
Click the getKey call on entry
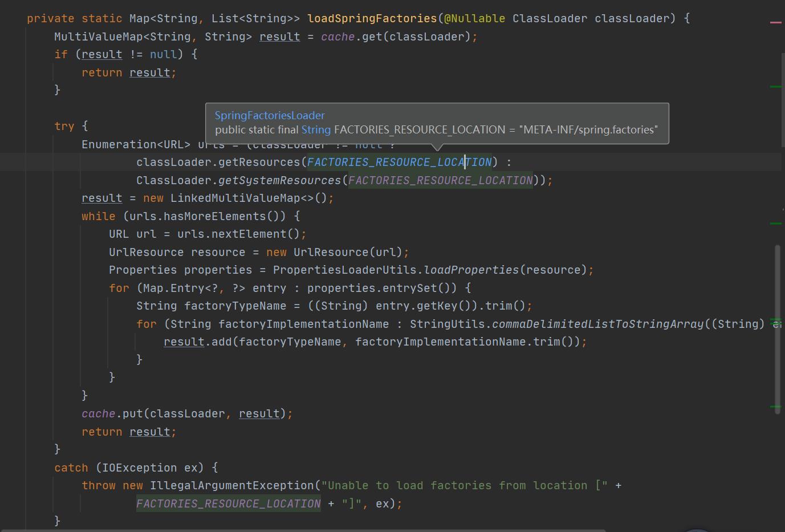[x=437, y=306]
